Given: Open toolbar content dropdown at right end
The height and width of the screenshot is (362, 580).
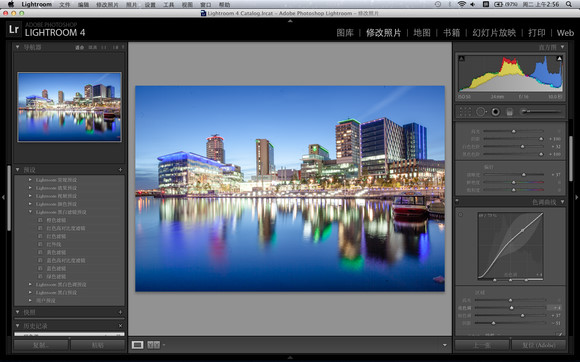Looking at the screenshot, I should (445, 345).
